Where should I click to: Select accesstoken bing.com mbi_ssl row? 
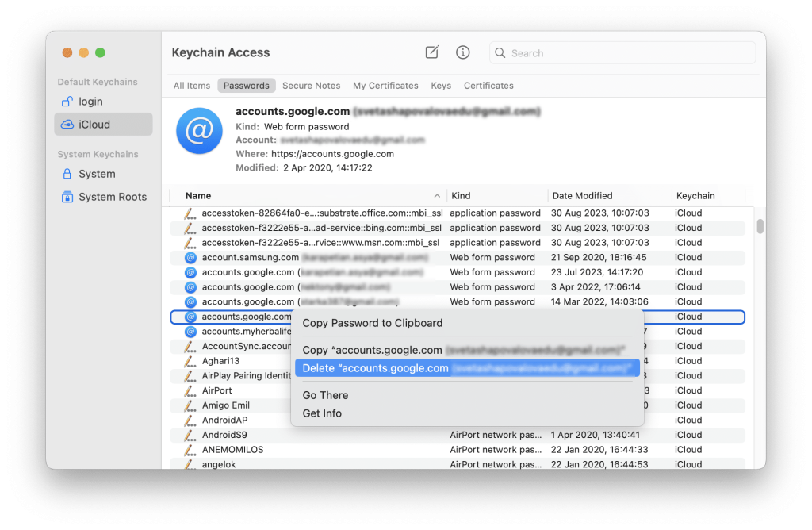click(458, 228)
